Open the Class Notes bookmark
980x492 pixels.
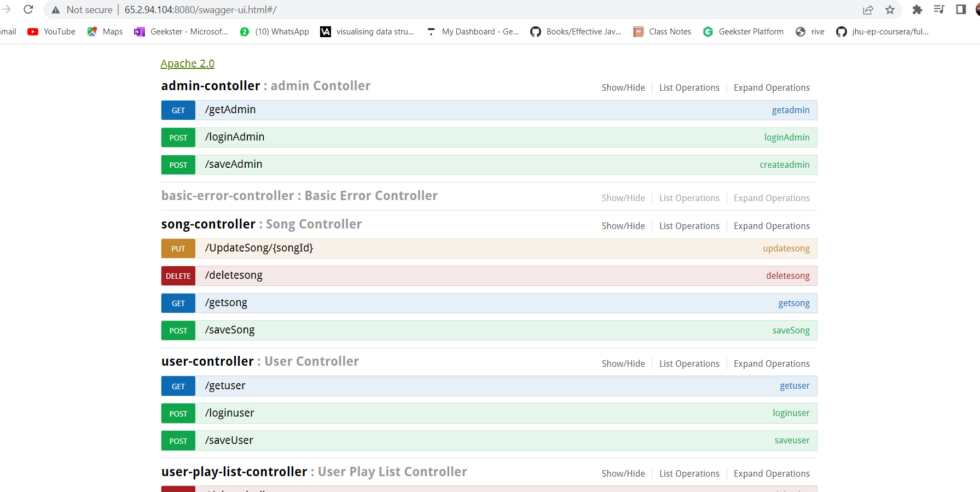click(x=662, y=31)
